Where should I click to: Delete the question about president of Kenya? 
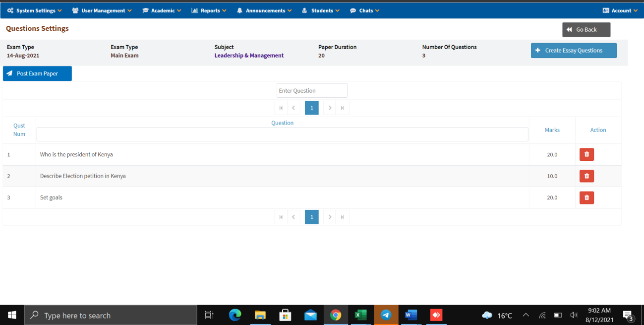click(x=586, y=154)
